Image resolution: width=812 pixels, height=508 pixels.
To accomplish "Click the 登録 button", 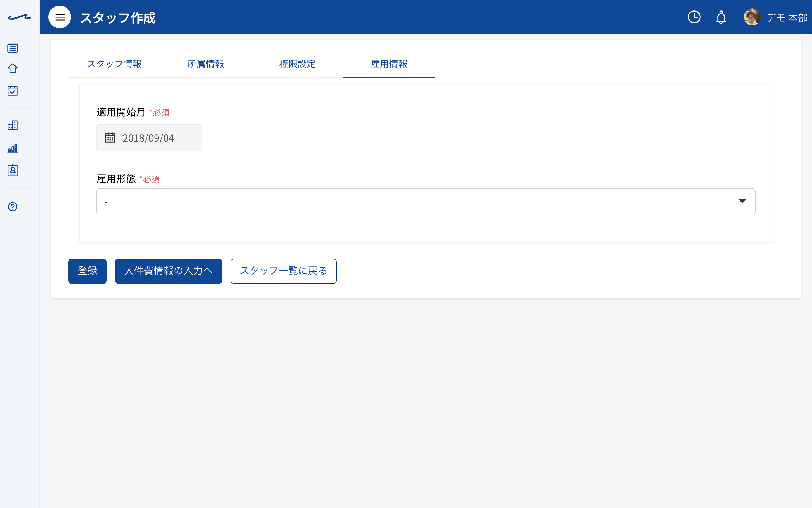I will tap(87, 271).
